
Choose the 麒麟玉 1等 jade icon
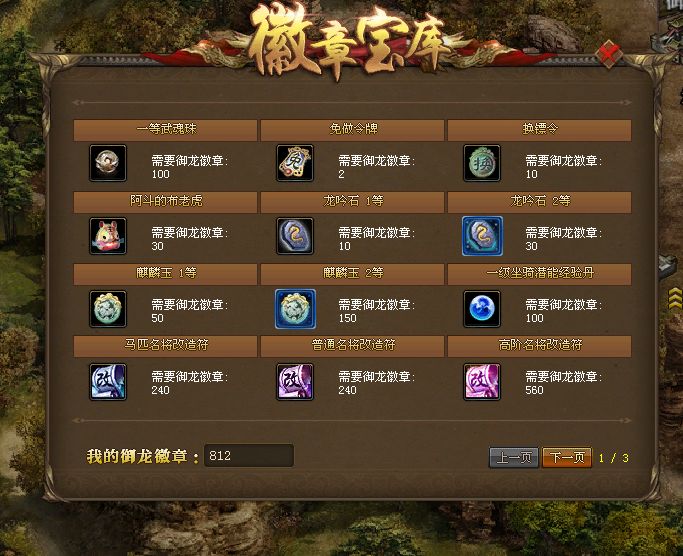pyautogui.click(x=108, y=309)
